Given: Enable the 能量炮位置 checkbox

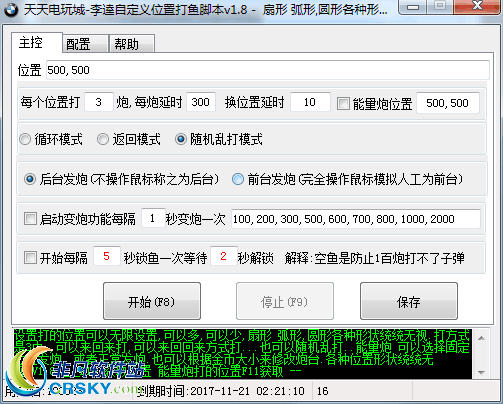Looking at the screenshot, I should [x=343, y=104].
